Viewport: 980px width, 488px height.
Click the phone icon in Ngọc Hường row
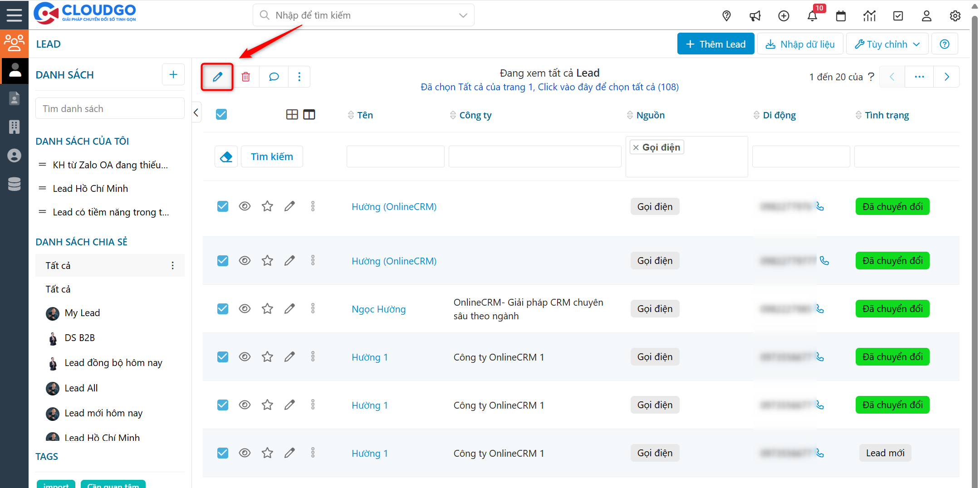820,309
